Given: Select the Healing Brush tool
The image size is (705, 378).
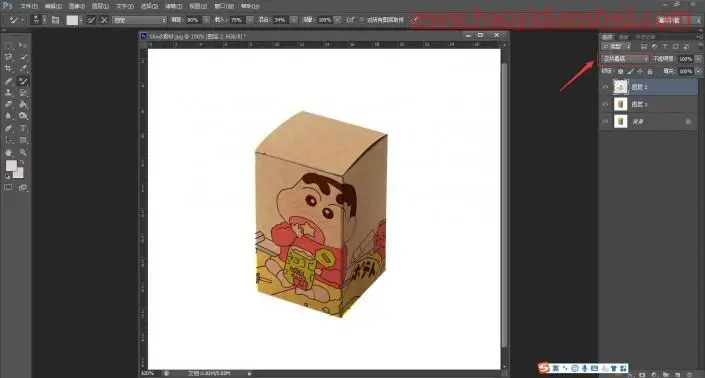Looking at the screenshot, I should coord(9,81).
